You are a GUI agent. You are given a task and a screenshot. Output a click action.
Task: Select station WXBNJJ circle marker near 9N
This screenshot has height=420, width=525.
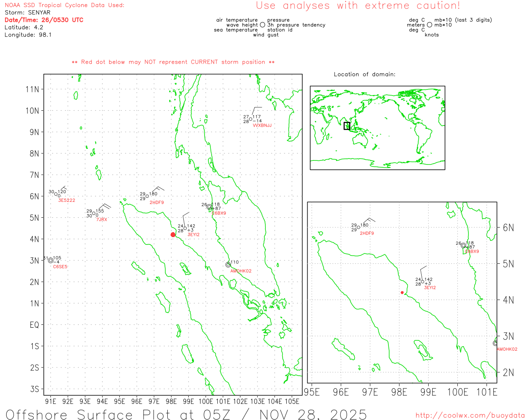(251, 119)
